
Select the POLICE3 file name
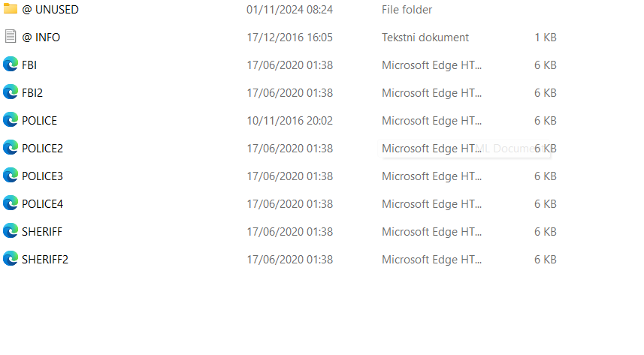click(43, 176)
